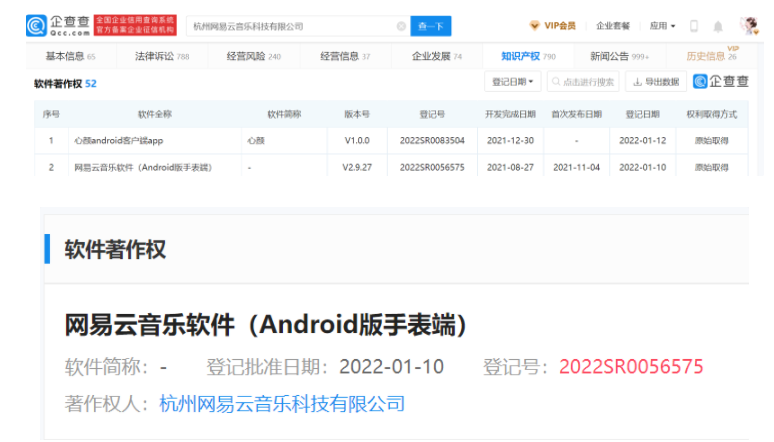
Task: Click the 软件全称 column header
Action: click(x=155, y=114)
